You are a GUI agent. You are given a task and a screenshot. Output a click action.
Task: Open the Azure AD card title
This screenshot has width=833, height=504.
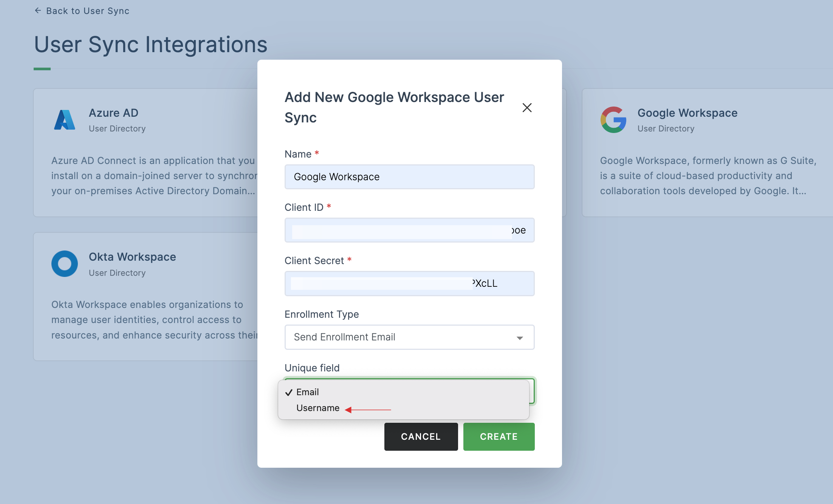pos(113,113)
